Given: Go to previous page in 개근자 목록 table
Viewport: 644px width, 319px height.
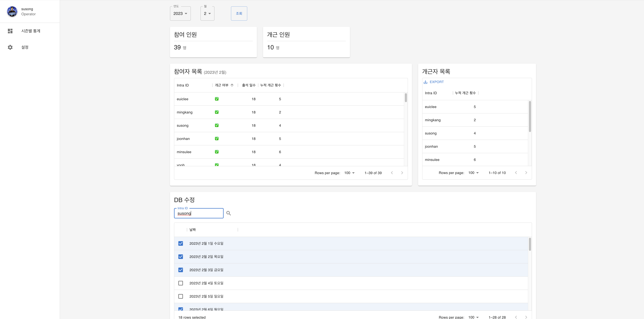Looking at the screenshot, I should tap(516, 173).
